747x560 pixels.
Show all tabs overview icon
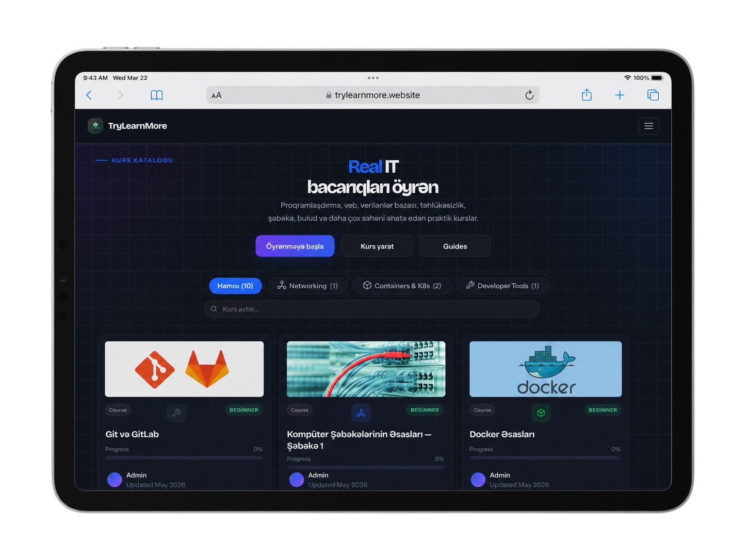[653, 95]
